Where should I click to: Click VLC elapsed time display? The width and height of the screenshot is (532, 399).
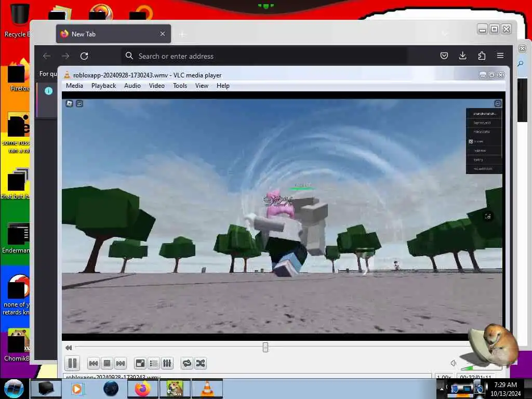tap(475, 377)
